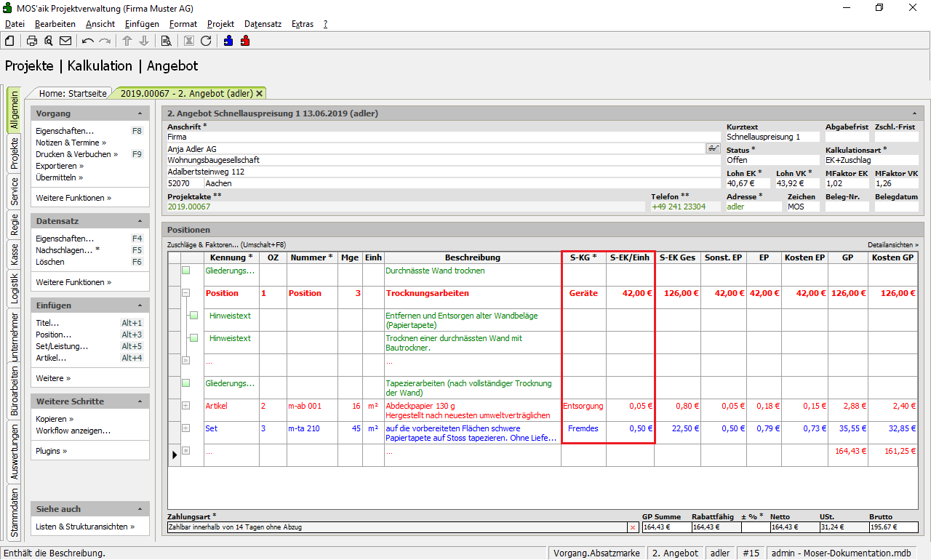Viewport: 931px width, 560px height.
Task: Click the refresh circular arrow icon
Action: [206, 41]
